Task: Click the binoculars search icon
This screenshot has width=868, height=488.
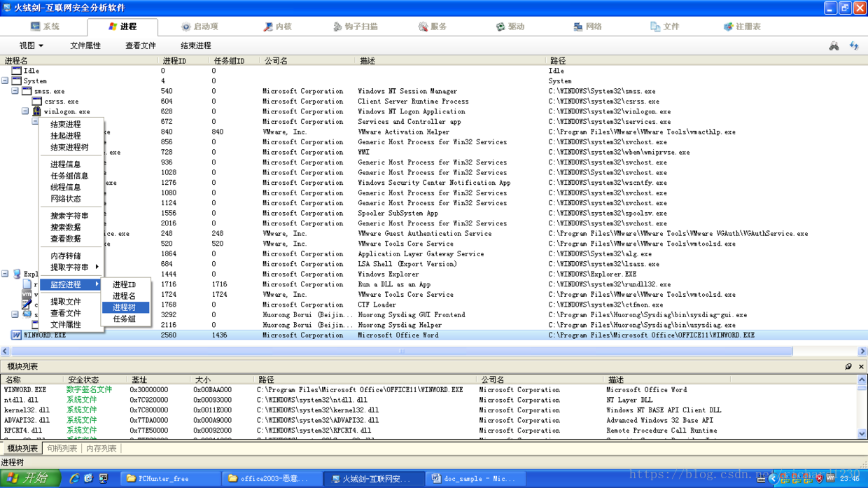Action: [834, 46]
